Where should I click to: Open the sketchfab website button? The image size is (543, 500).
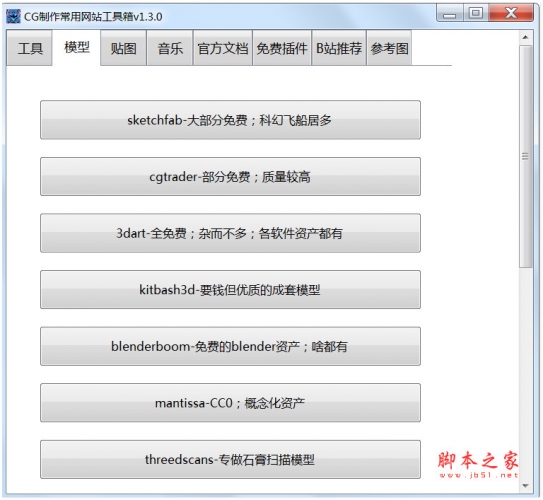[x=230, y=120]
